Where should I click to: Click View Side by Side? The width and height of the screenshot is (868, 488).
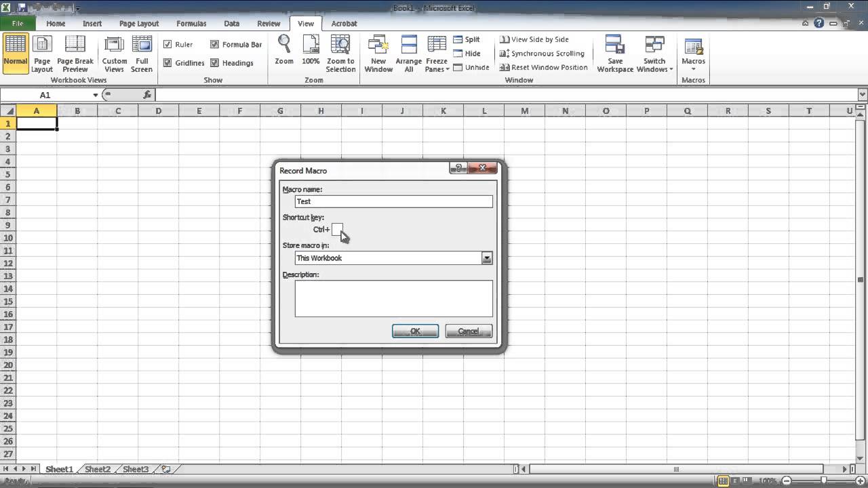click(534, 39)
